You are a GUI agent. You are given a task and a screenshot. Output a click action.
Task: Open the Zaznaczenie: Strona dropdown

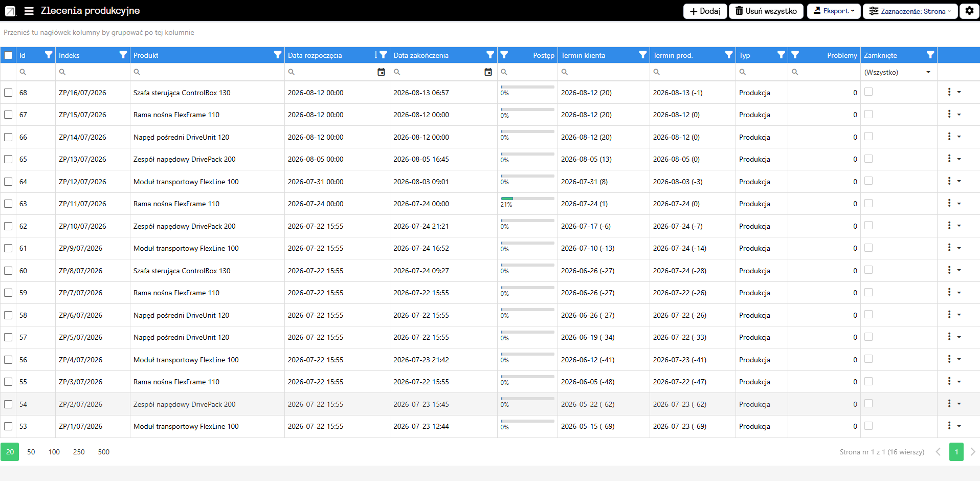(x=910, y=11)
